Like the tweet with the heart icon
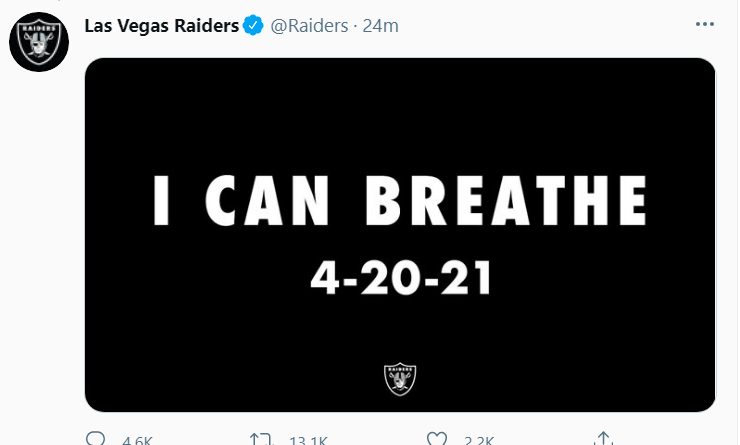This screenshot has height=445, width=740. click(436, 438)
